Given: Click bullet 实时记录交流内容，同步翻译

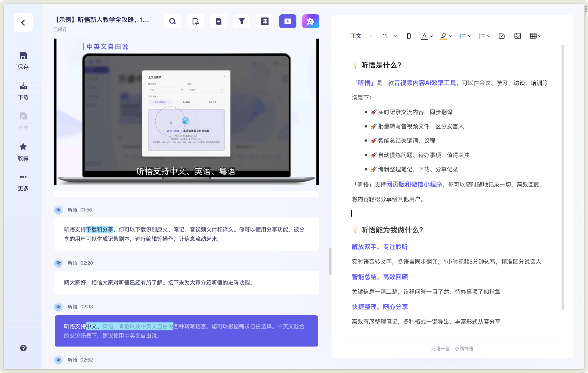Looking at the screenshot, I should [x=415, y=112].
